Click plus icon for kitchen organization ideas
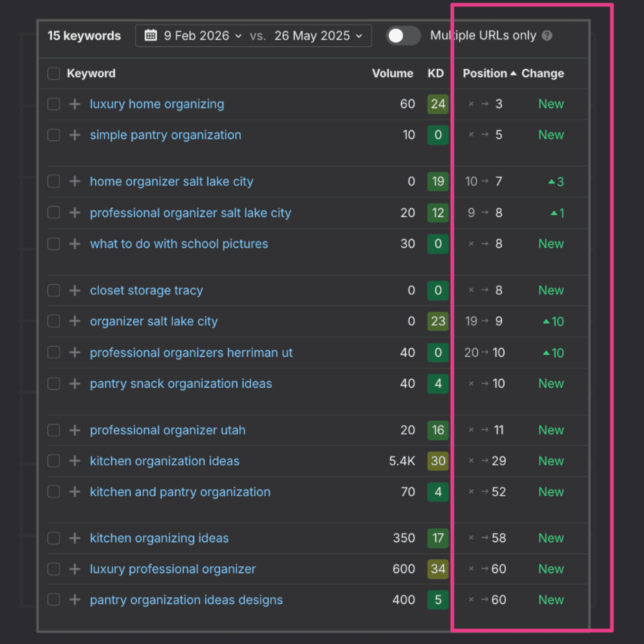644x644 pixels. pos(75,461)
